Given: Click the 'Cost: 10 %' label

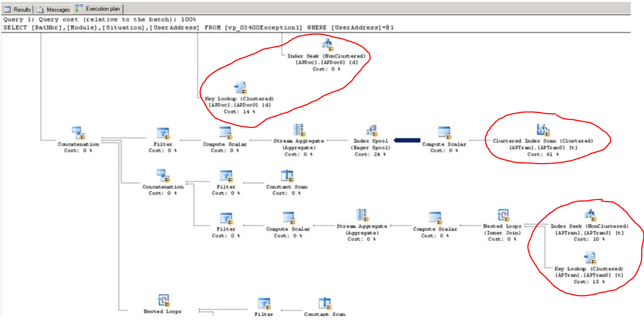Looking at the screenshot, I should point(590,239).
